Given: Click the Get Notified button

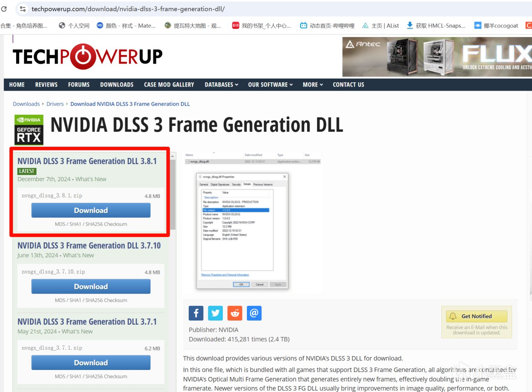Looking at the screenshot, I should click(x=477, y=316).
